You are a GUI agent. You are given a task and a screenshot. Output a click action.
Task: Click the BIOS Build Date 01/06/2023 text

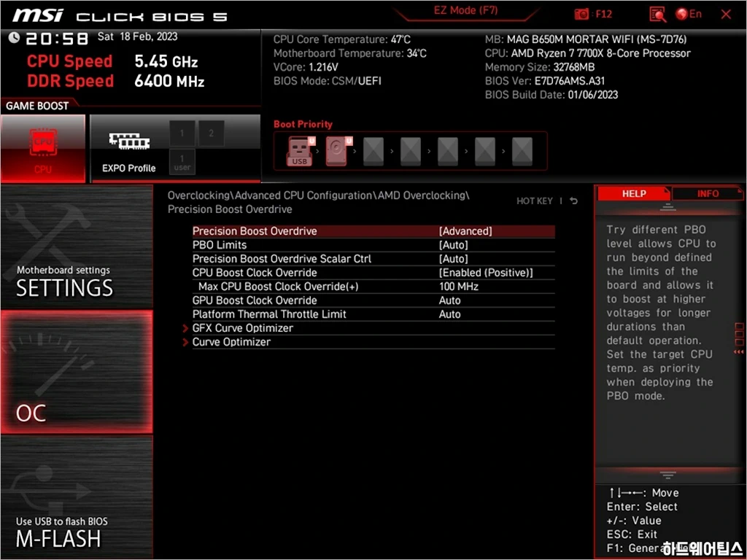[x=551, y=95]
